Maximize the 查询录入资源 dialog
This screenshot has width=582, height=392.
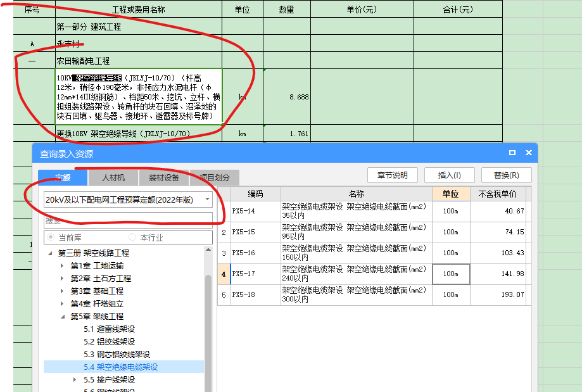pos(512,153)
